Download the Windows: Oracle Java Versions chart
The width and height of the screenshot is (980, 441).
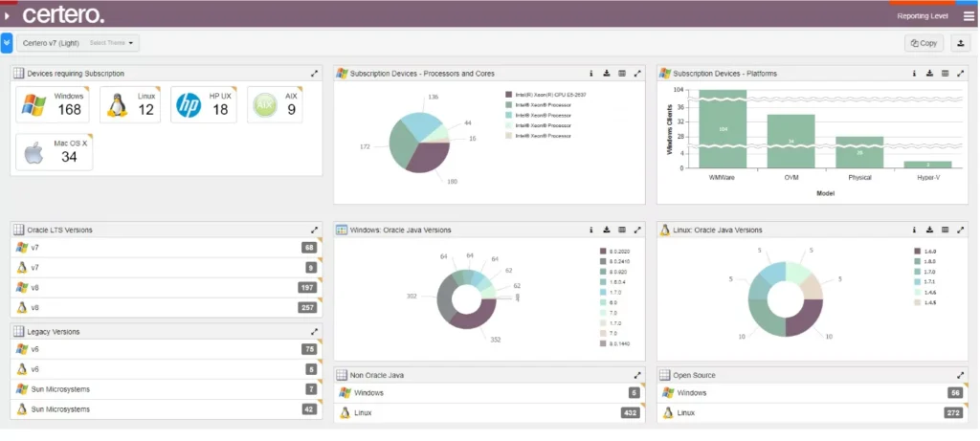click(606, 230)
